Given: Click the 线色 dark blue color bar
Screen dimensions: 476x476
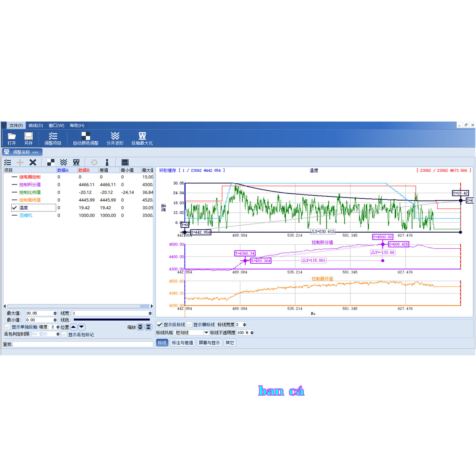Looking at the screenshot, I should coord(112,320).
